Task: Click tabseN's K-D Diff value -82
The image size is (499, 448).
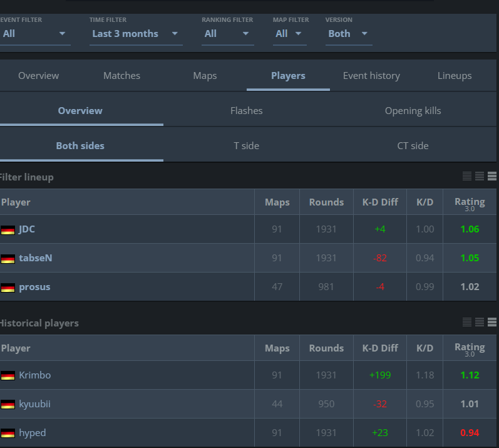Action: tap(380, 258)
